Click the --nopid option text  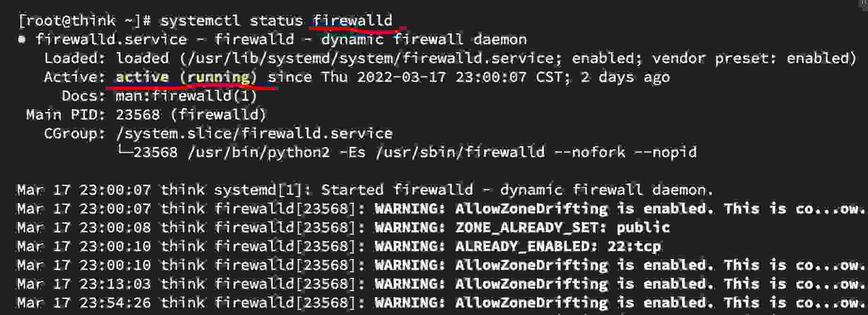666,152
